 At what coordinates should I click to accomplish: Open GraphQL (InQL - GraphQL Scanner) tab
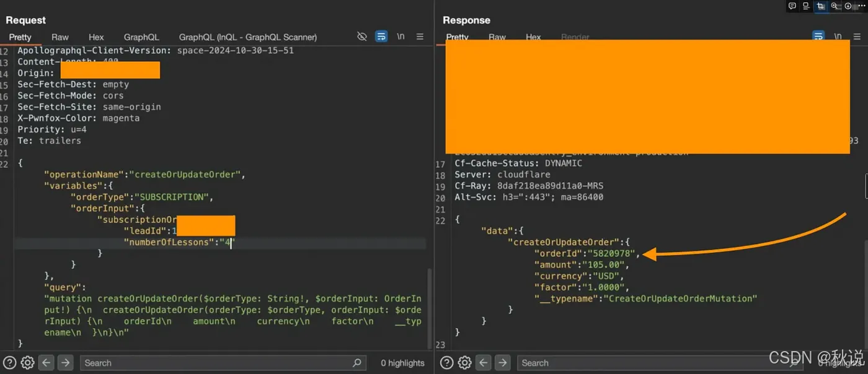tap(248, 37)
